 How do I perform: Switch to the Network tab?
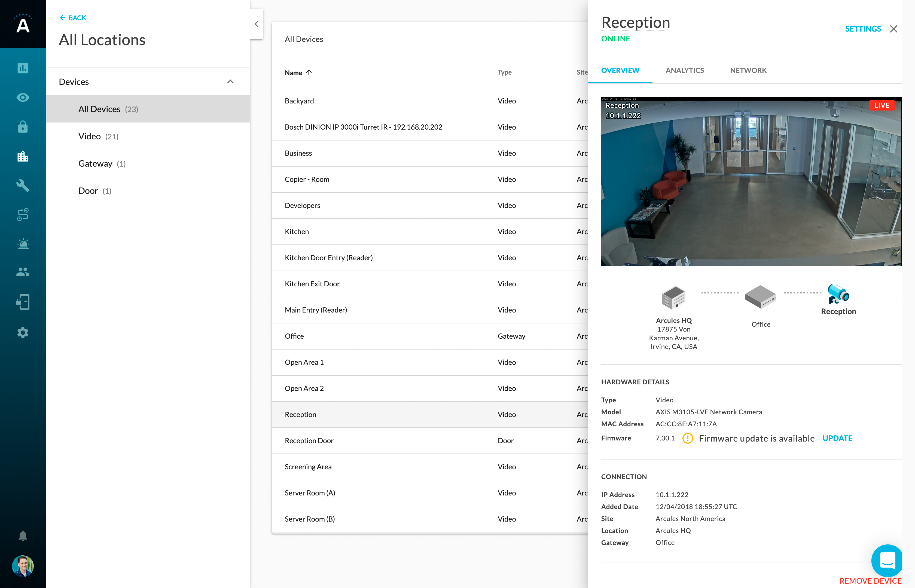click(x=748, y=70)
